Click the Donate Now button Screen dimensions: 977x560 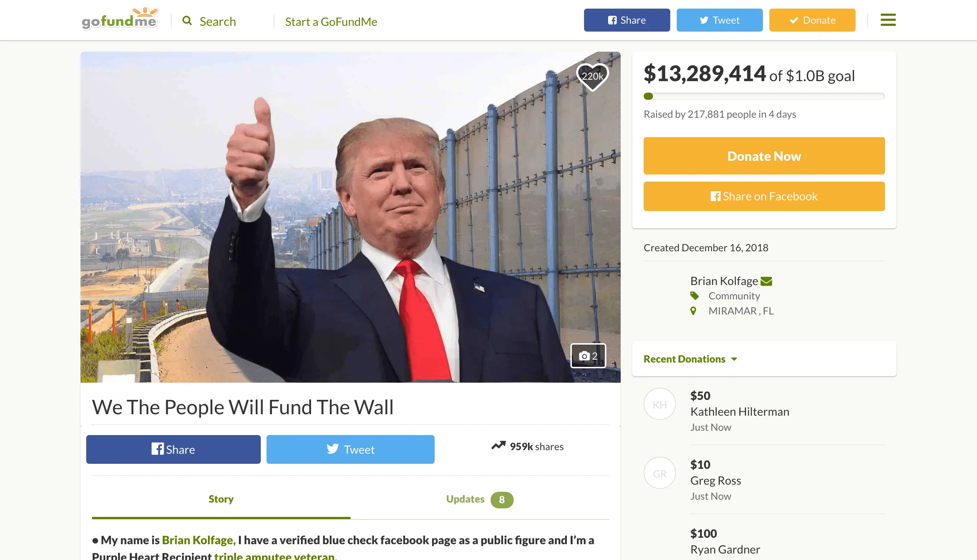click(x=764, y=156)
